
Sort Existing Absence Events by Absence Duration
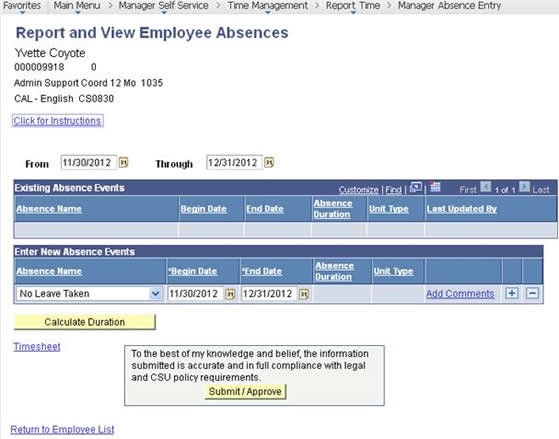333,209
